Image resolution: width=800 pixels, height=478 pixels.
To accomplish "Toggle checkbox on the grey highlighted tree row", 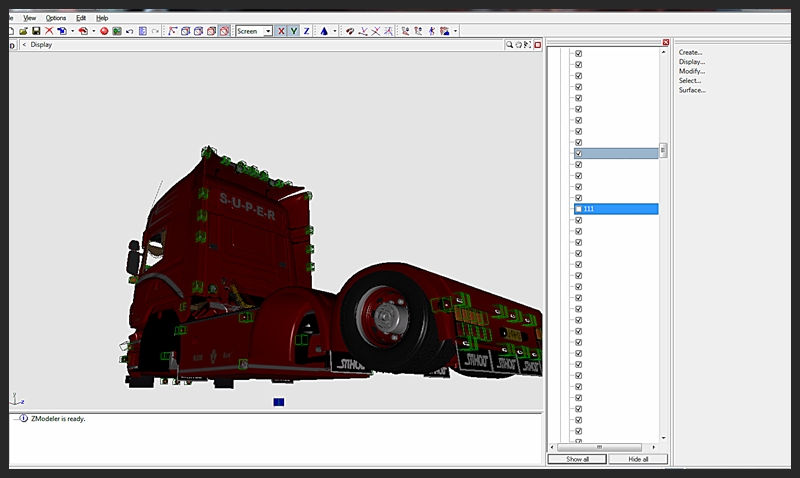I will coord(578,153).
